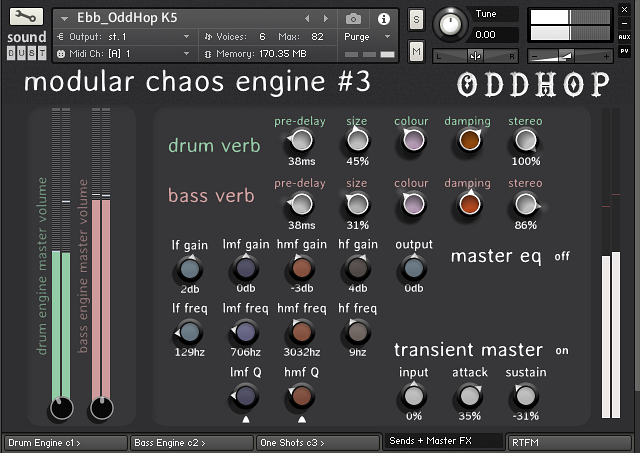Switch to Bass Engine c2 tab

(x=192, y=443)
